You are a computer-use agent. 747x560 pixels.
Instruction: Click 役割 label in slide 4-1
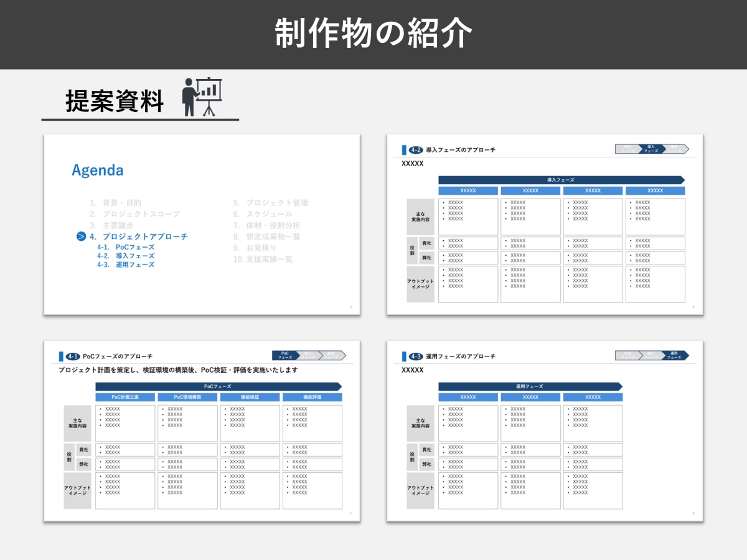click(x=70, y=457)
